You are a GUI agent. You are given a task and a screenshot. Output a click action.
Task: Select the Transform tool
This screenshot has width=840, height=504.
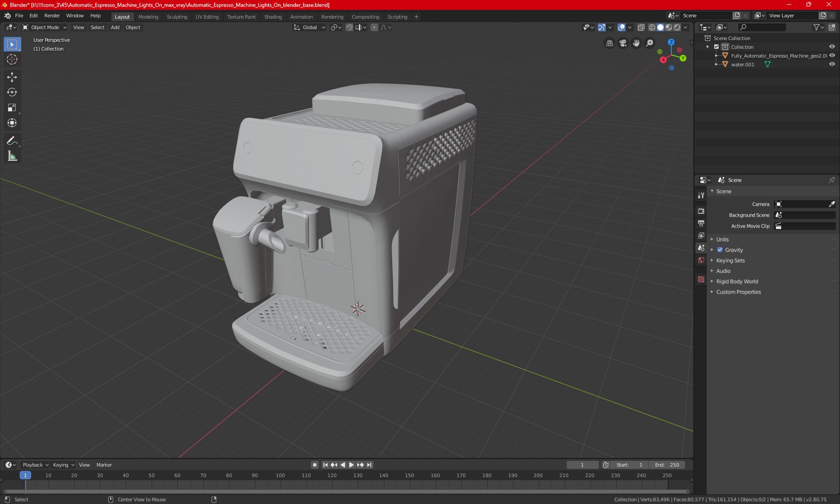(x=12, y=123)
